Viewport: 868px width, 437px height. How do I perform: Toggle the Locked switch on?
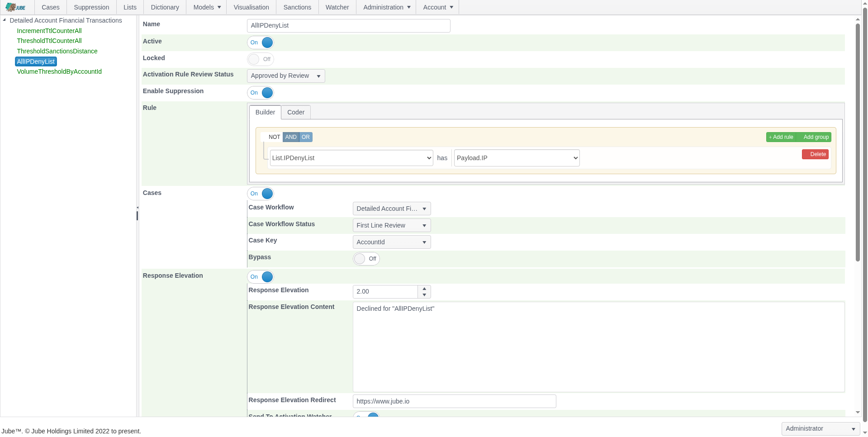tap(261, 59)
